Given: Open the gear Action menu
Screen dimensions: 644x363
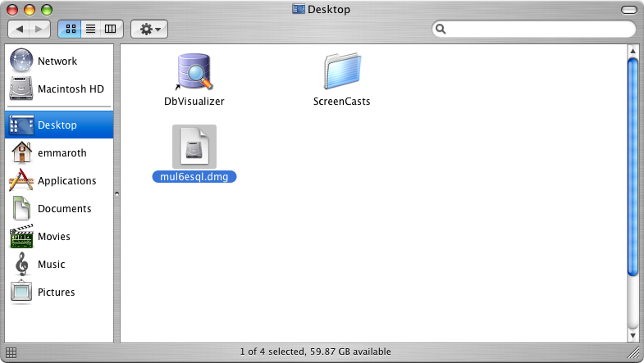Looking at the screenshot, I should tap(149, 29).
